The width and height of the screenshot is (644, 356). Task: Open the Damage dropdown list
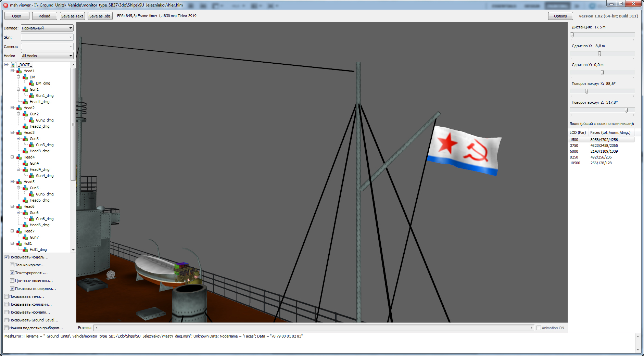pyautogui.click(x=47, y=28)
